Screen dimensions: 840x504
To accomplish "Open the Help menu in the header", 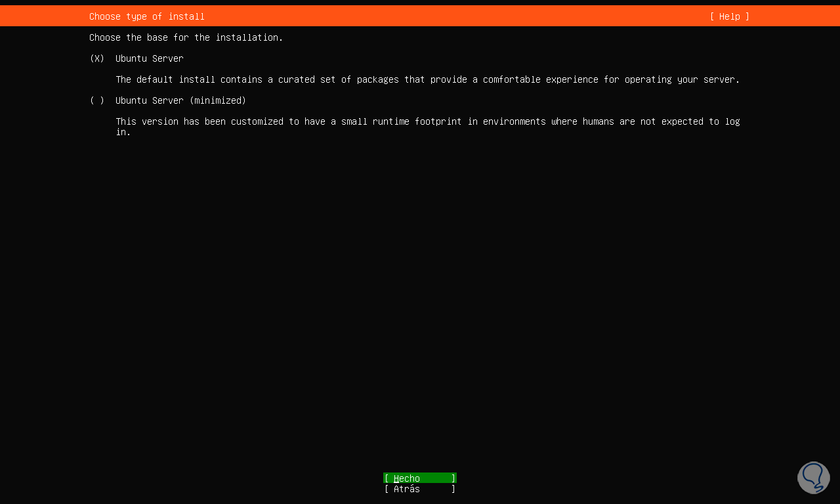I will tap(729, 16).
